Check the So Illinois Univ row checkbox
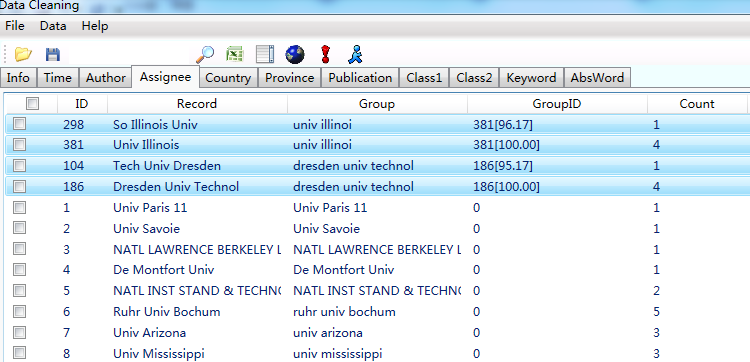Image resolution: width=750 pixels, height=362 pixels. pyautogui.click(x=20, y=124)
